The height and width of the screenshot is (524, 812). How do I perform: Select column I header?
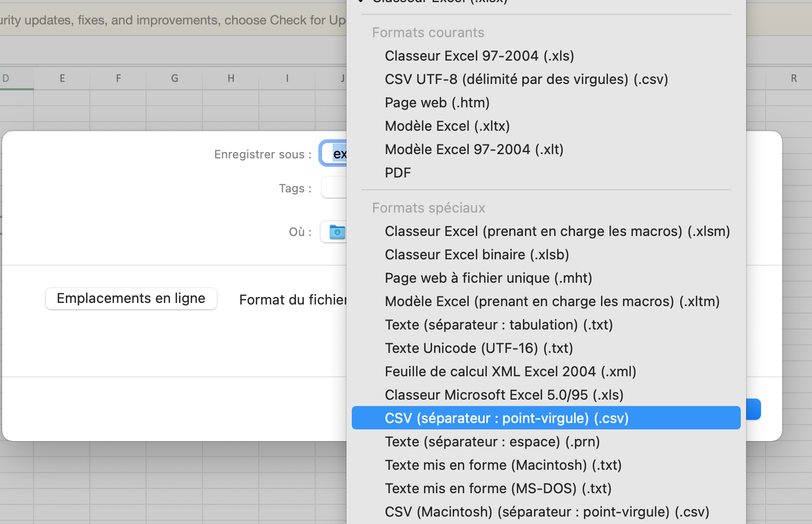click(287, 78)
